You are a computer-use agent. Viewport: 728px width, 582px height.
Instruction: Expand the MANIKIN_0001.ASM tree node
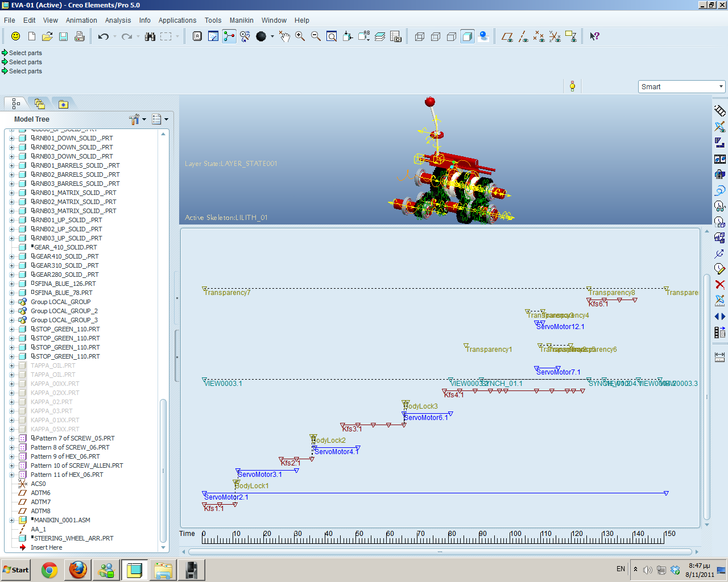11,520
